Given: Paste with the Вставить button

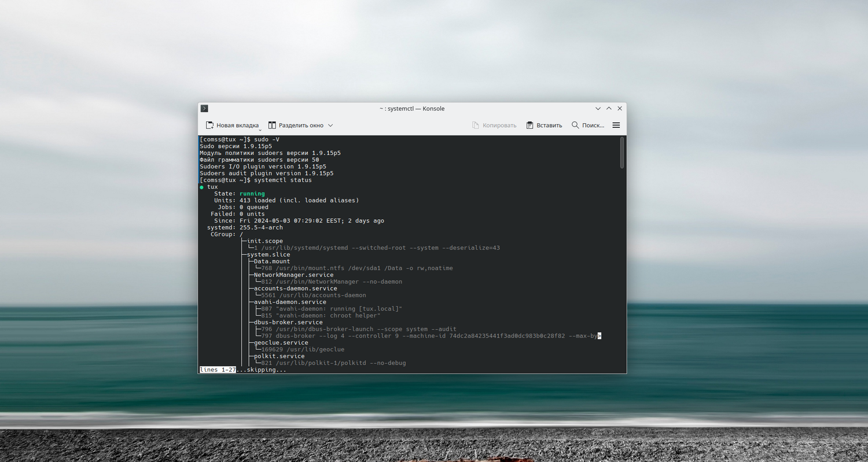Looking at the screenshot, I should click(544, 125).
